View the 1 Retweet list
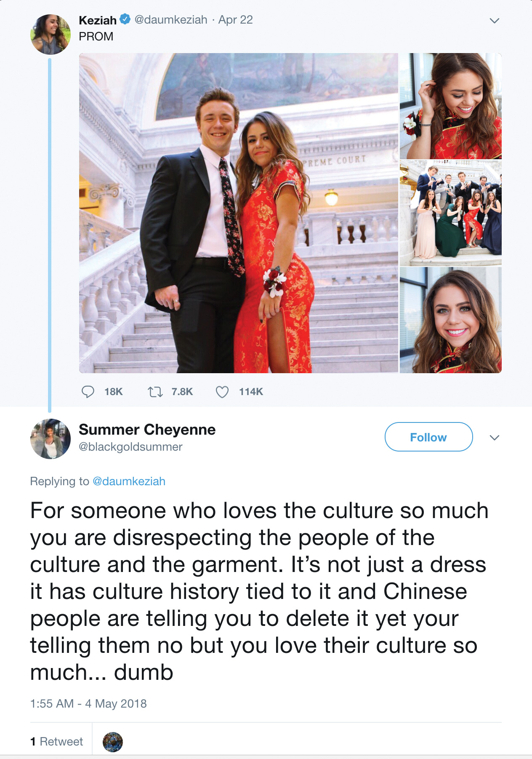Screen dimensions: 532x759 (57, 742)
